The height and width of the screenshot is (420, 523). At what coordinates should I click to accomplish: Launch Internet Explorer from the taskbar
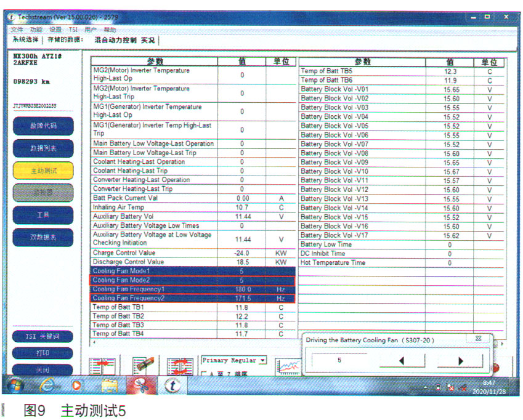coord(48,386)
